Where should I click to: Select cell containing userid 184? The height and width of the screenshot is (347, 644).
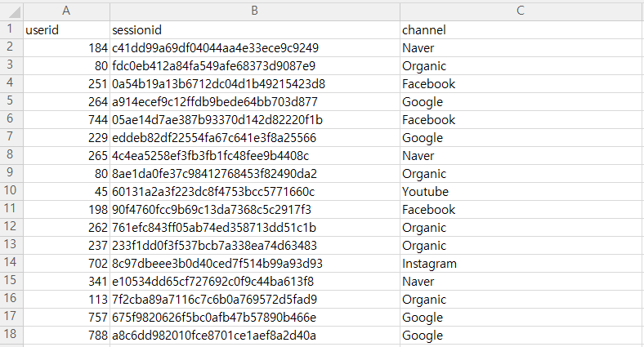[66, 48]
